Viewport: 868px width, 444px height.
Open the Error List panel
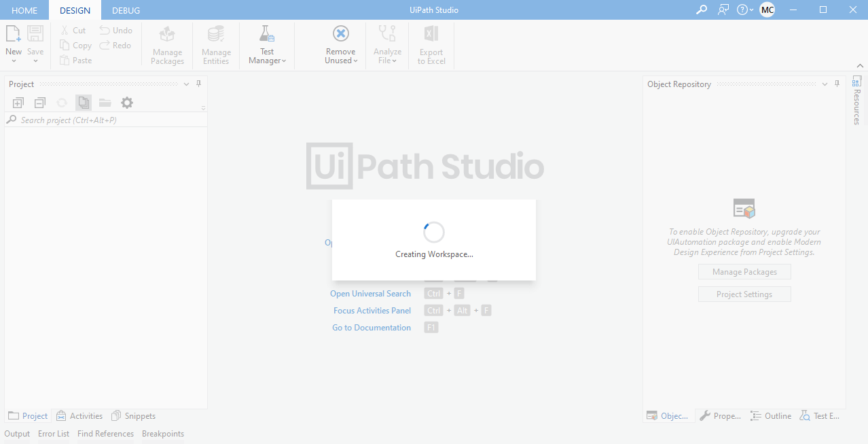point(54,434)
